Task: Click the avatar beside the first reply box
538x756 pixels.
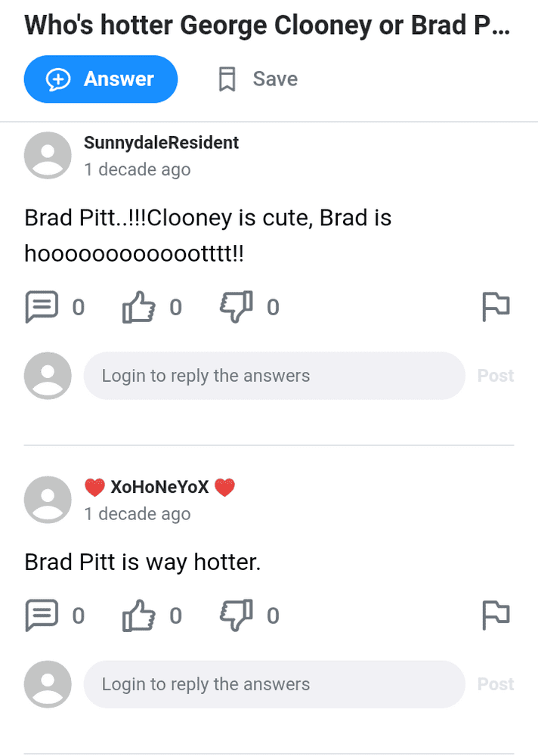Action: coord(48,376)
